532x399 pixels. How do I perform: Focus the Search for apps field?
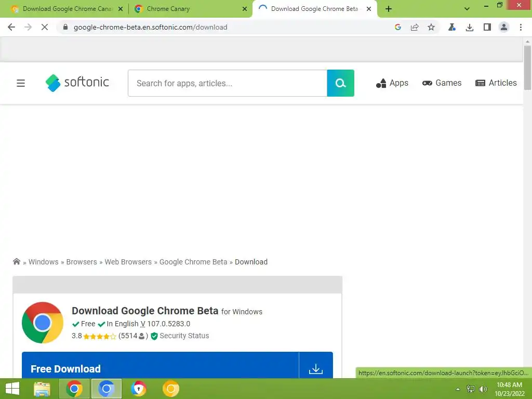pos(228,83)
